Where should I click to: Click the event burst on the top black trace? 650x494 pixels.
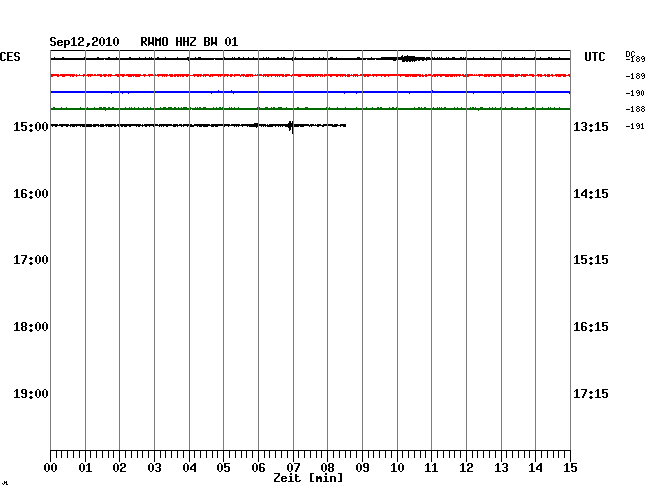pyautogui.click(x=408, y=59)
